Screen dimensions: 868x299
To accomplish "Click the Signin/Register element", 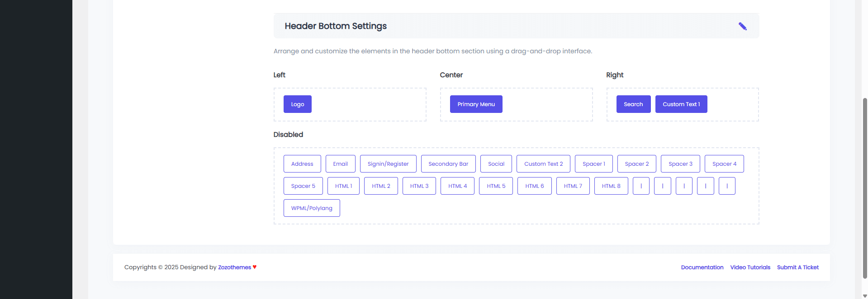I will [388, 164].
